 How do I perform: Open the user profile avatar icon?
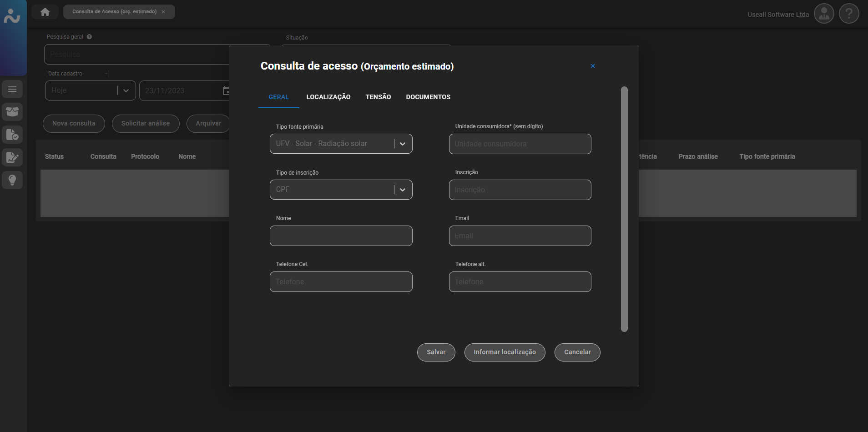824,14
